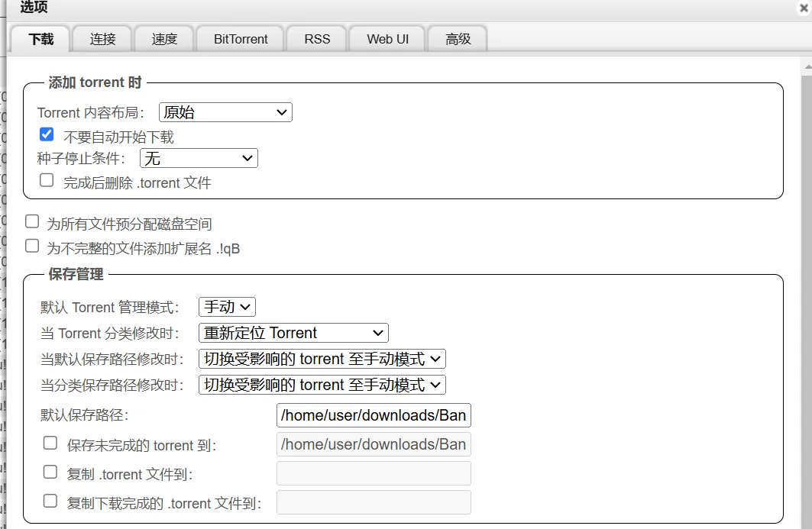Image resolution: width=812 pixels, height=529 pixels.
Task: Click the scrollbar up arrow
Action: coord(808,67)
